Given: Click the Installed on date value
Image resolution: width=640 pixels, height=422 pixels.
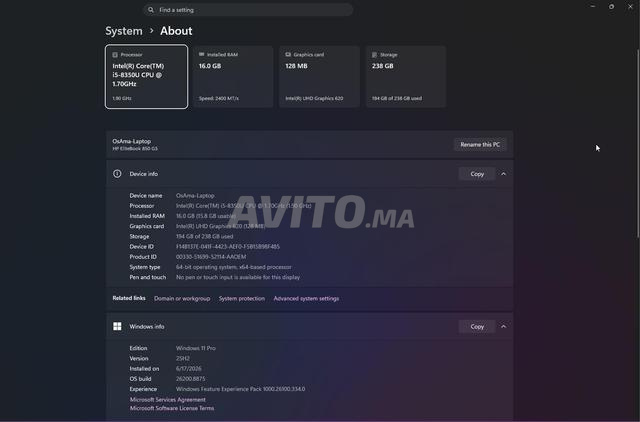Looking at the screenshot, I should 189,369.
